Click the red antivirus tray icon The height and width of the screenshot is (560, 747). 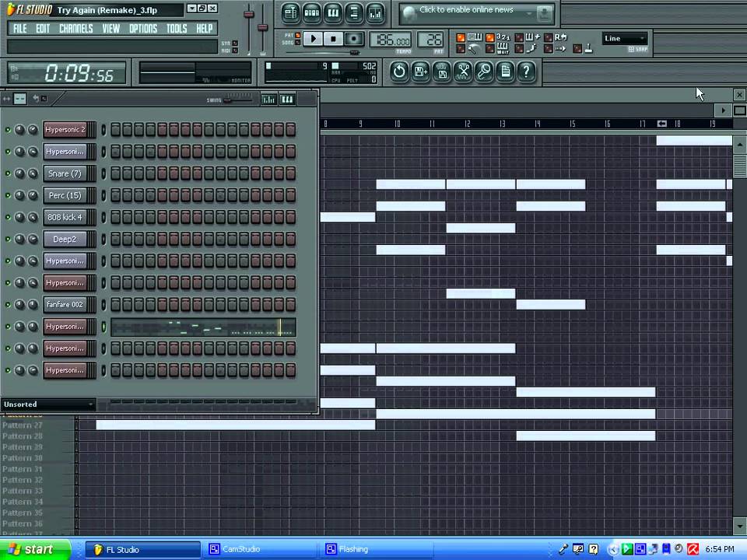[x=693, y=549]
